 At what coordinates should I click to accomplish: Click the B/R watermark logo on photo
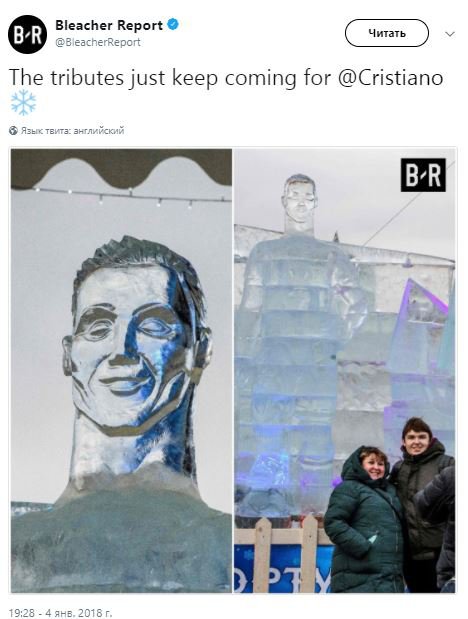click(x=423, y=175)
